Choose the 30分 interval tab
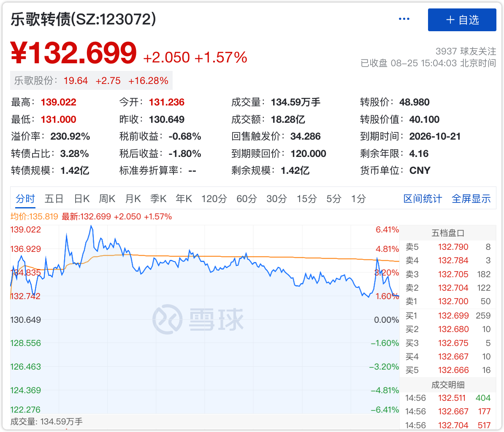 276,199
